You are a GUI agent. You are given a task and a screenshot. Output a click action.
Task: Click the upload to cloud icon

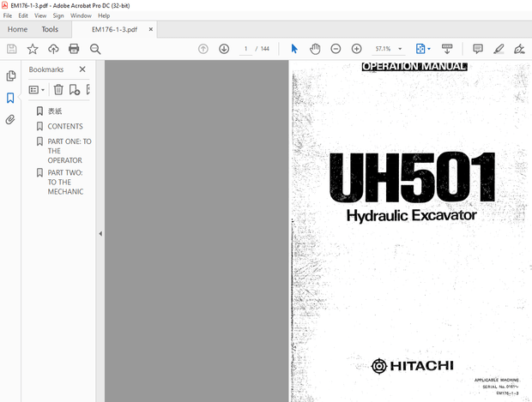click(53, 49)
